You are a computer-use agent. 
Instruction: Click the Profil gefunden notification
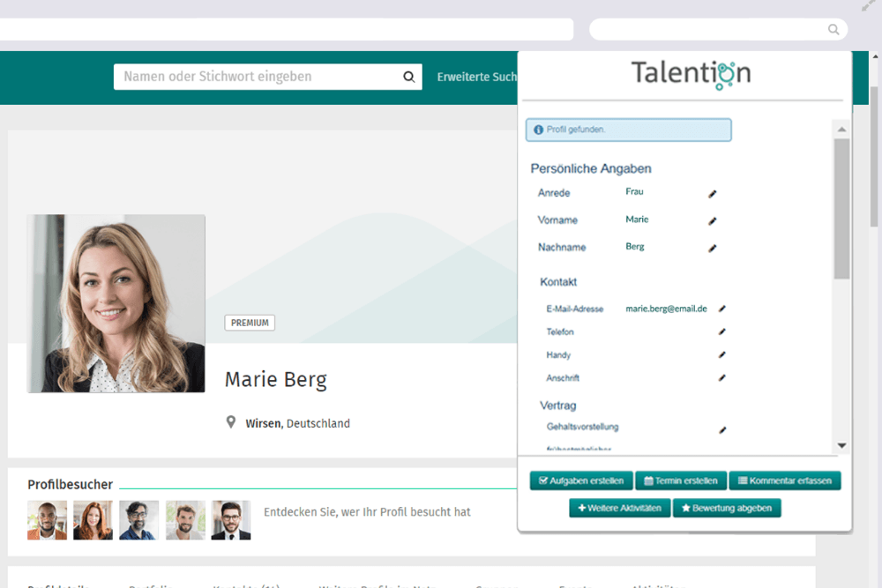point(628,130)
